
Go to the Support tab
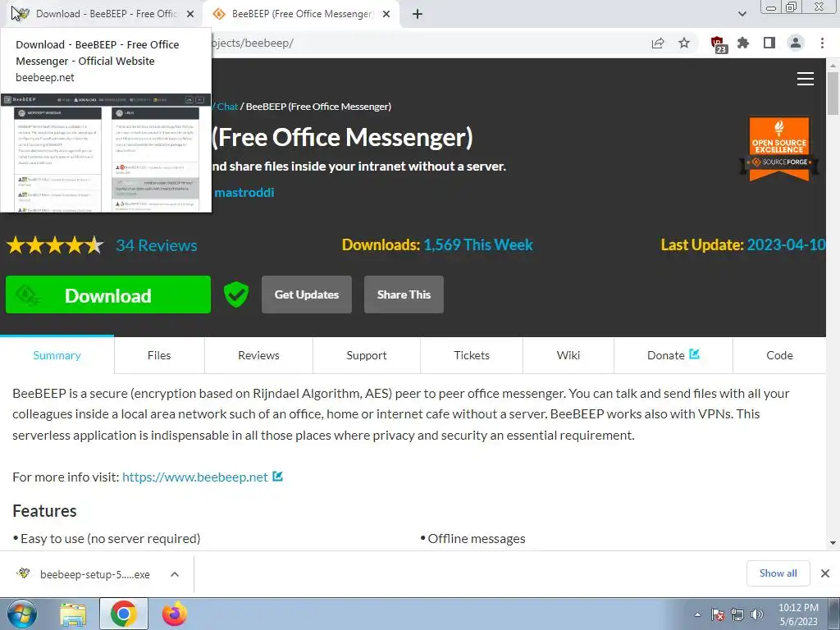[367, 355]
